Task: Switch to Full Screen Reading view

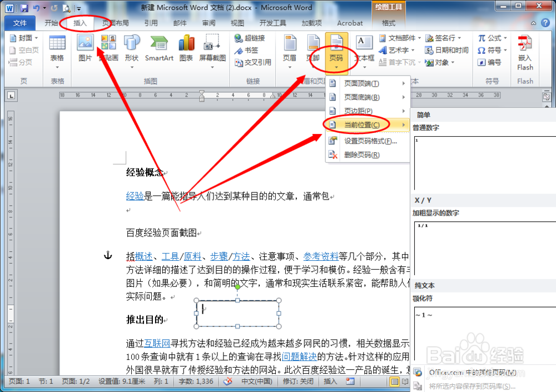Action: click(405, 381)
